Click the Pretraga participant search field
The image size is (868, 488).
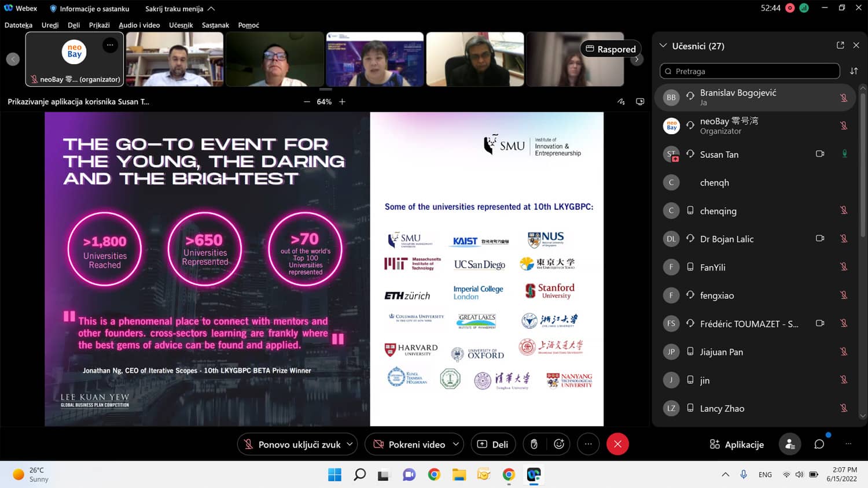[749, 71]
